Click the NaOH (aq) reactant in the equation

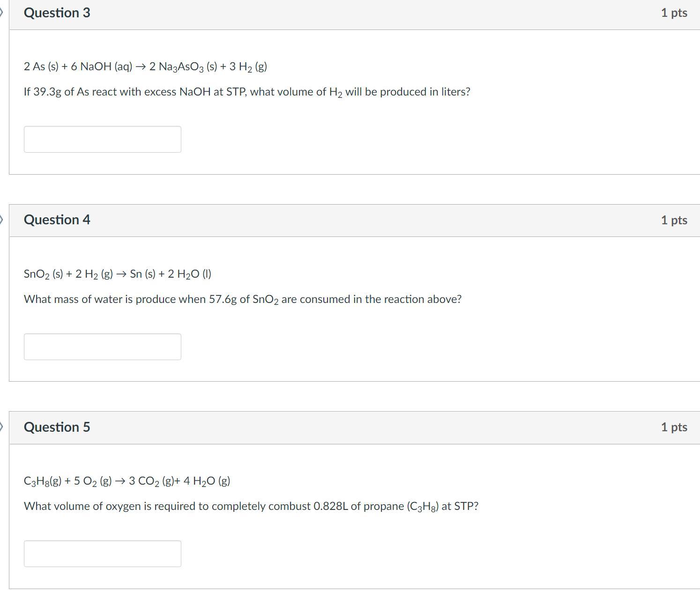point(106,66)
